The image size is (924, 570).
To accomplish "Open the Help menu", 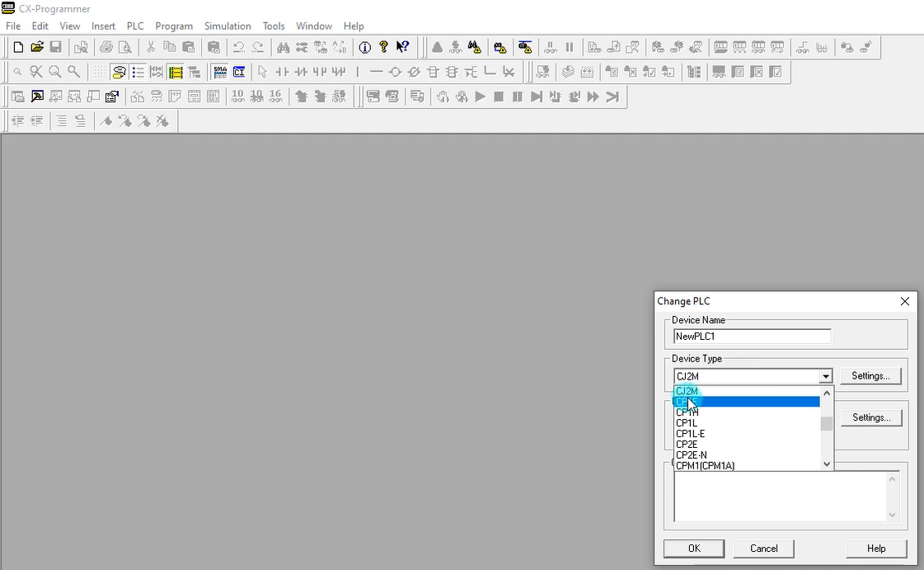I will pyautogui.click(x=354, y=26).
